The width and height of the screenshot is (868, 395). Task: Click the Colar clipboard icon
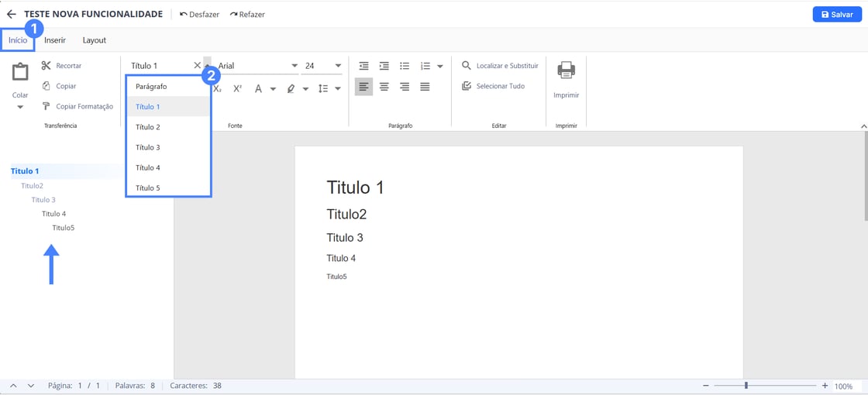20,72
